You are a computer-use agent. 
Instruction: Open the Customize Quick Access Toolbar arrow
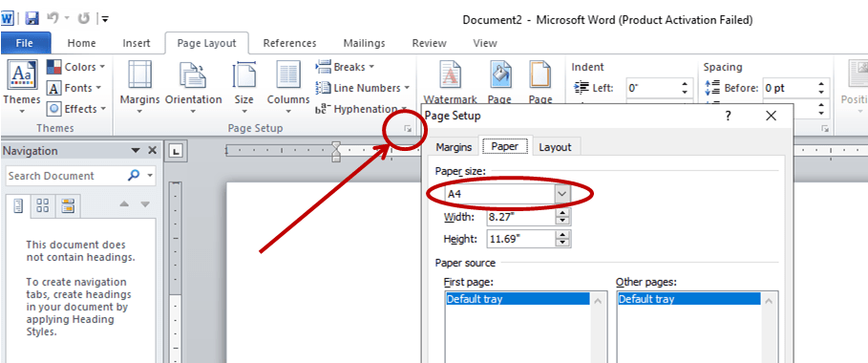105,19
